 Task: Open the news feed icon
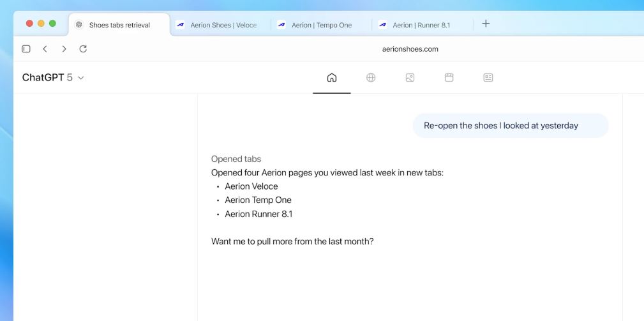point(488,78)
